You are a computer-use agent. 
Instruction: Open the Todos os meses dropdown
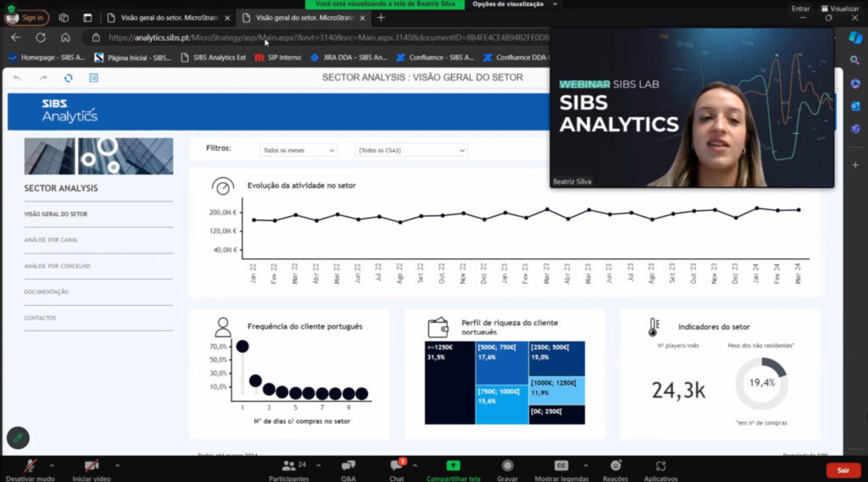[298, 150]
